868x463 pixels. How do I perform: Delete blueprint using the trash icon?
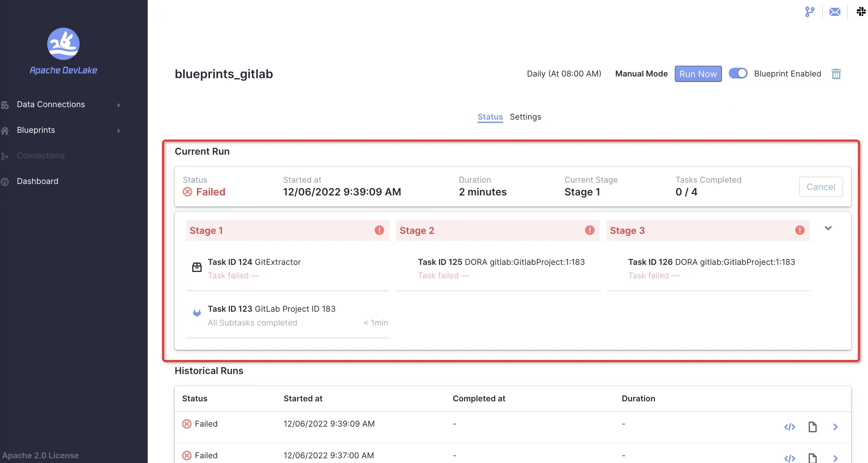836,74
